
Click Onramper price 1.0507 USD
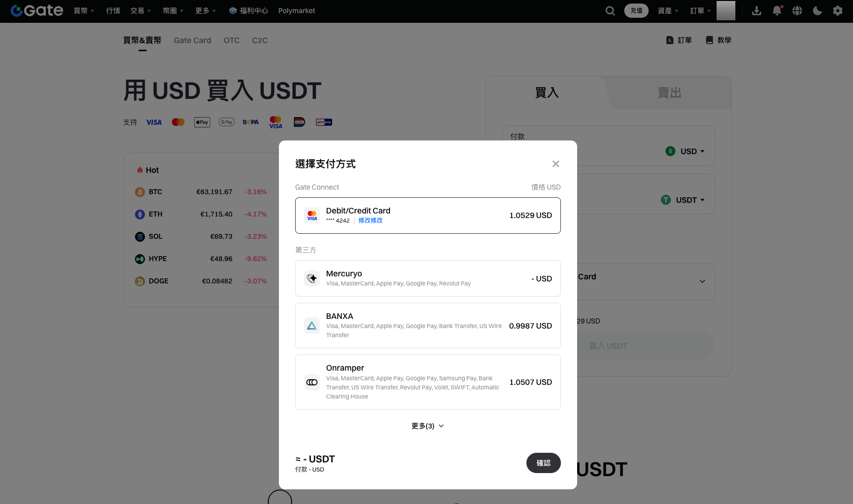tap(530, 382)
